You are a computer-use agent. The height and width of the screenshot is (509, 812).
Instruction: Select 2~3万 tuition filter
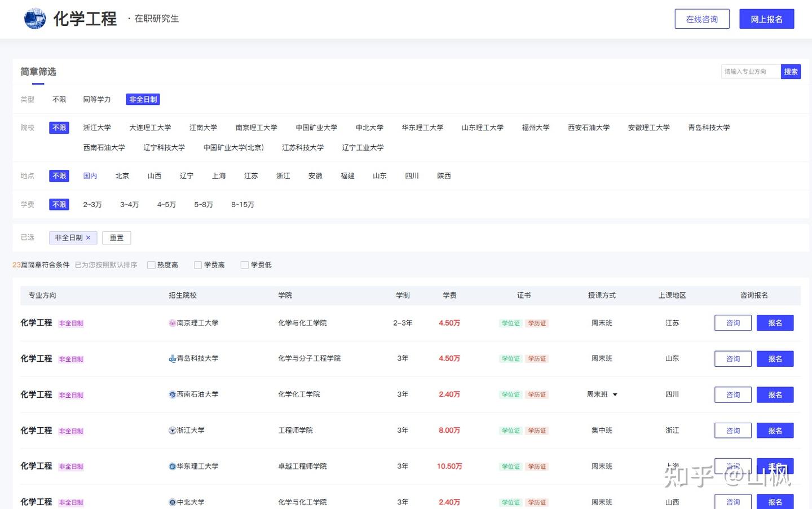click(x=92, y=205)
